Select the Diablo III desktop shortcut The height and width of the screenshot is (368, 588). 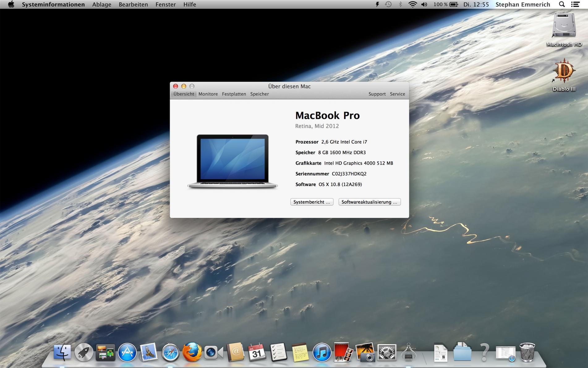coord(564,75)
